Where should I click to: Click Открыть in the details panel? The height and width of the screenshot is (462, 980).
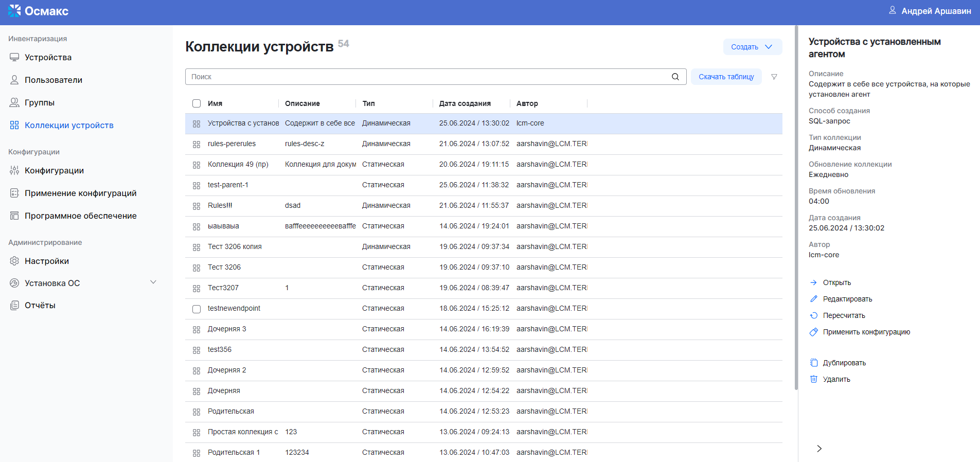coord(836,282)
